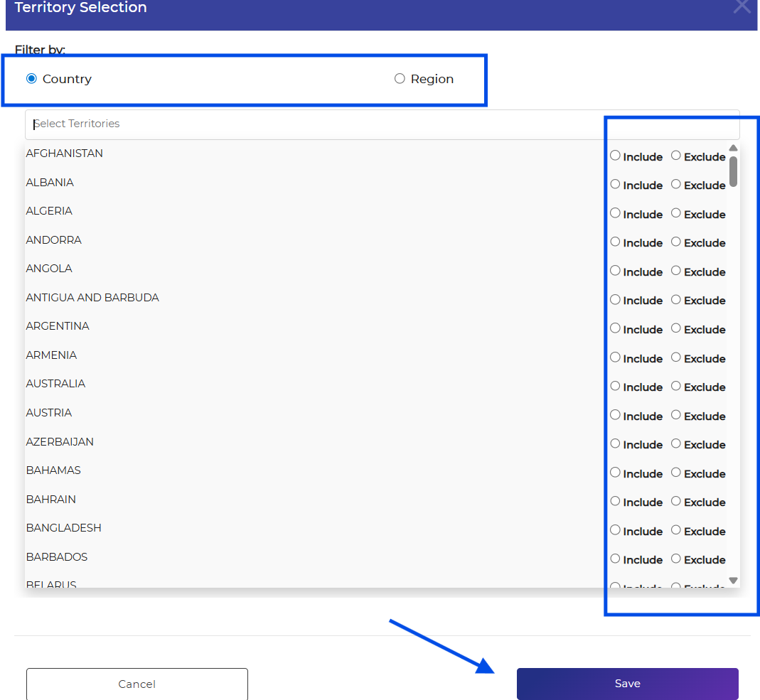This screenshot has height=700, width=760.
Task: Mark Andorra as Exclude
Action: (676, 242)
